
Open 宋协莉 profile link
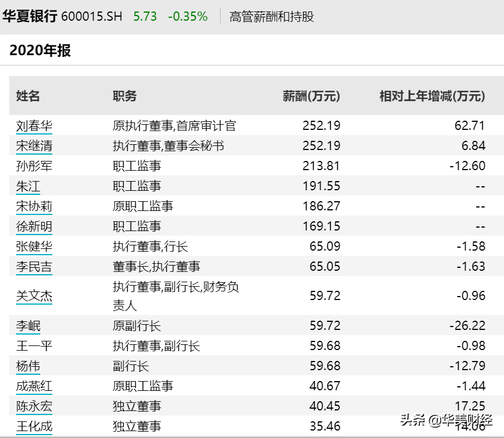tap(34, 206)
